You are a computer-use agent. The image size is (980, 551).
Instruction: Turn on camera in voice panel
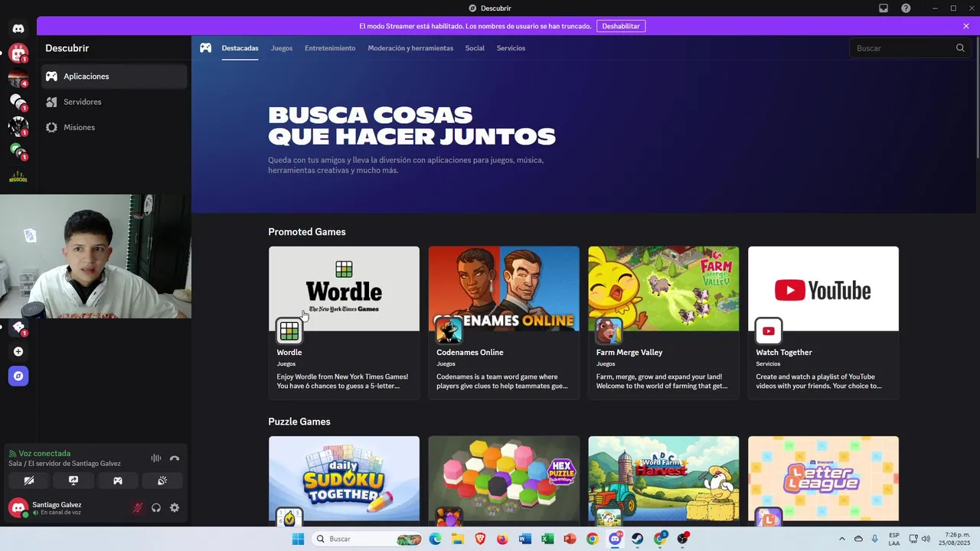(29, 481)
